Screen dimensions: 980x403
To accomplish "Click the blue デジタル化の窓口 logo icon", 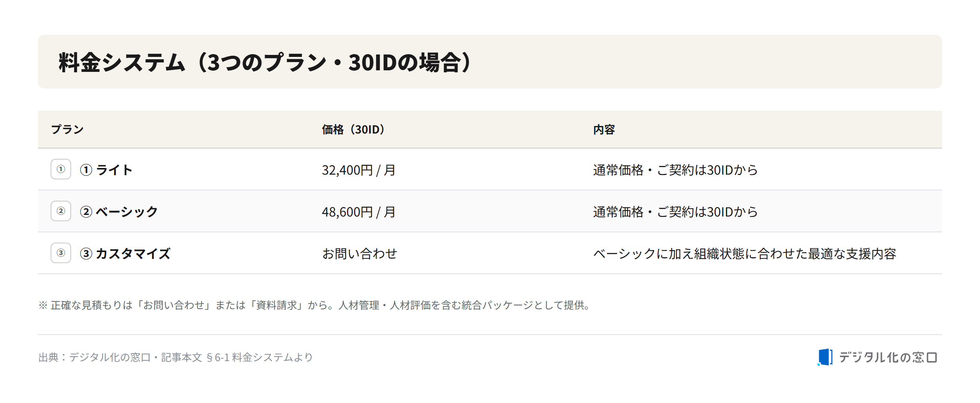I will (825, 357).
